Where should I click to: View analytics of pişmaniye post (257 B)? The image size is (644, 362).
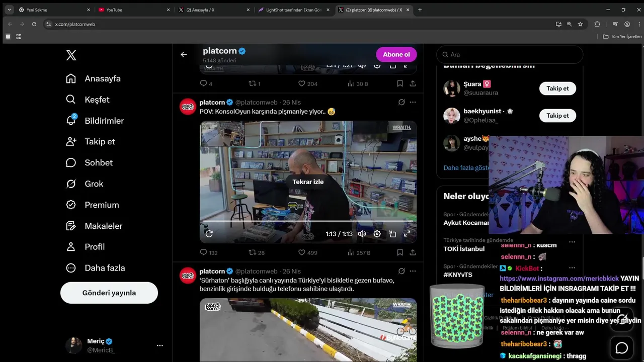(x=359, y=252)
